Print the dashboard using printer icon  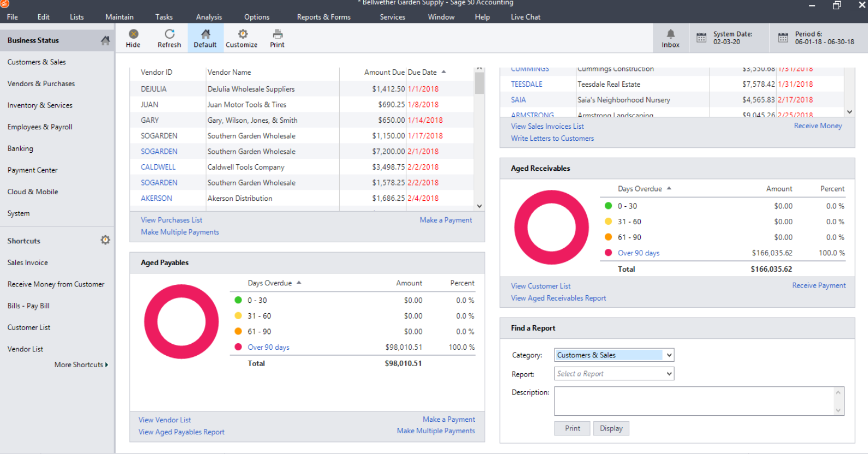coord(277,34)
